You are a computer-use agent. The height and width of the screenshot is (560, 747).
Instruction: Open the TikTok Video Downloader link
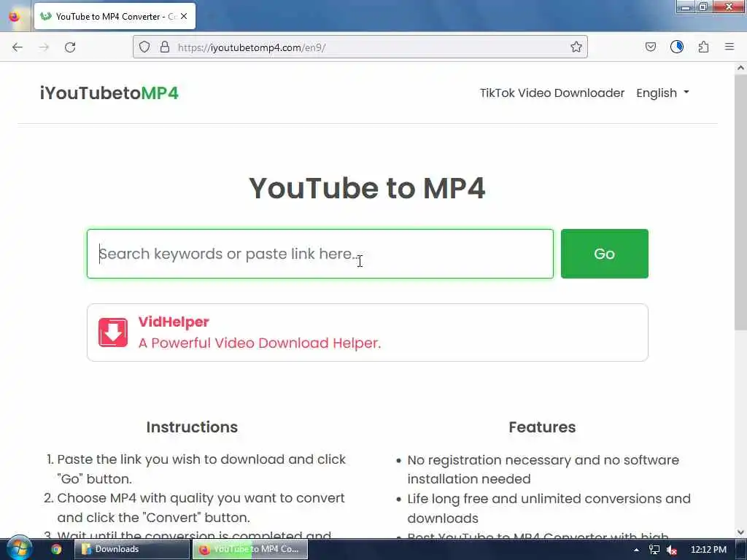[551, 93]
